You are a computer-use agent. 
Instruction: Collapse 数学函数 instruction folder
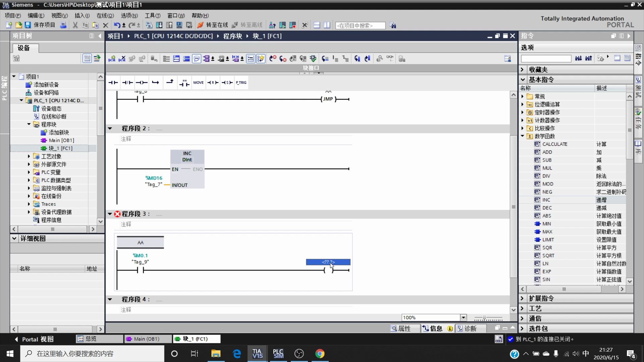(x=522, y=136)
